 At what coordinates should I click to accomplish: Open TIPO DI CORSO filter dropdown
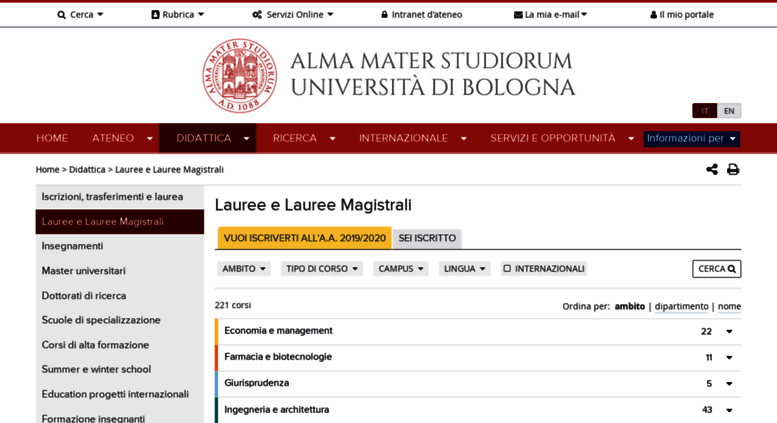(322, 268)
